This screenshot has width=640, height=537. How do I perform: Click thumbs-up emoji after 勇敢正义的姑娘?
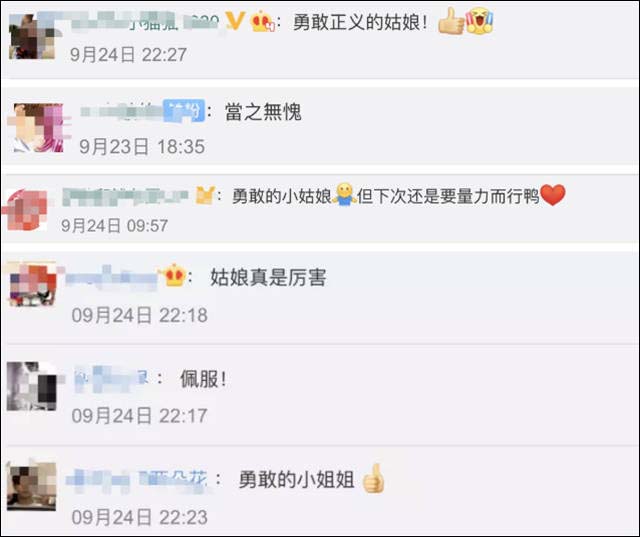coord(451,20)
